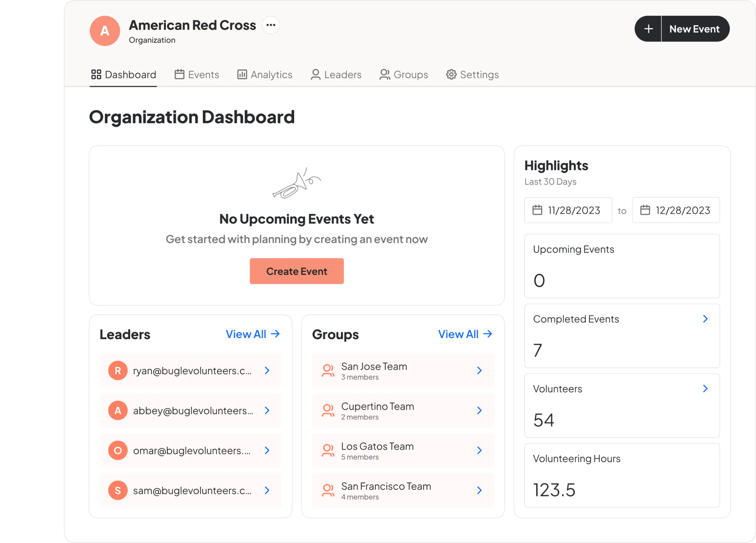Image resolution: width=756 pixels, height=543 pixels.
Task: Open the Settings tab
Action: click(472, 75)
